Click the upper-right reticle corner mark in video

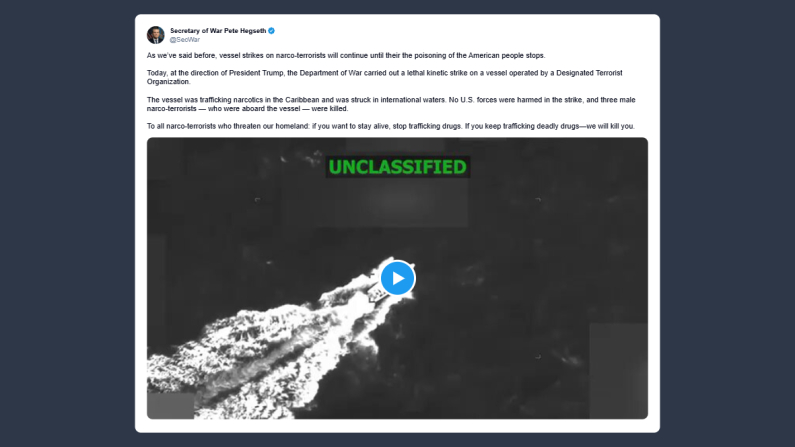[538, 200]
